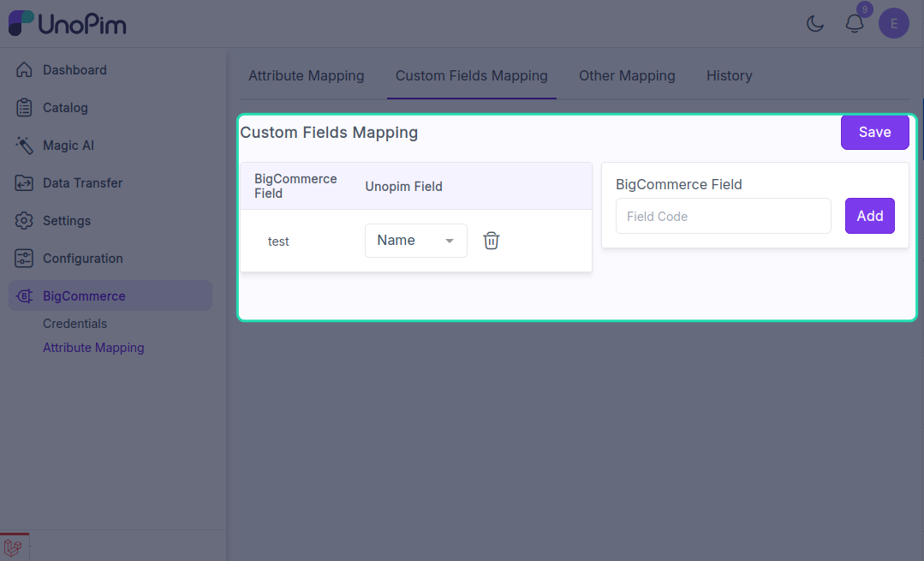Click the 'test' field cell

click(278, 242)
